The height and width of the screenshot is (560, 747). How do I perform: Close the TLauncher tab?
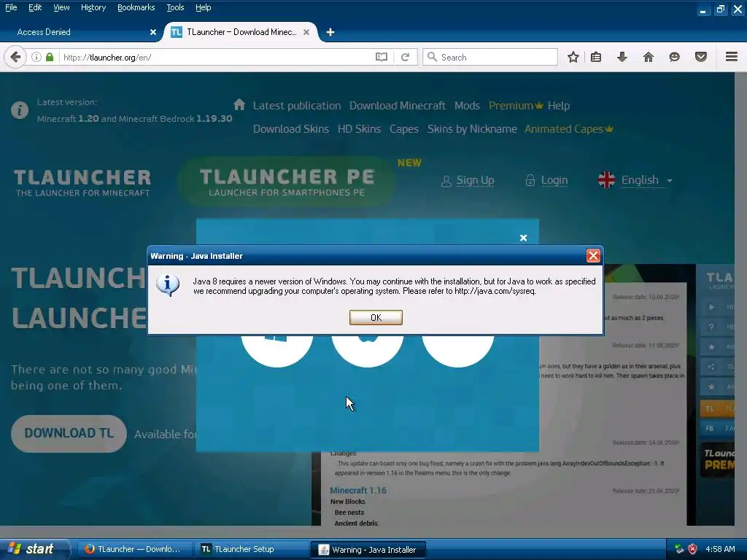[306, 32]
